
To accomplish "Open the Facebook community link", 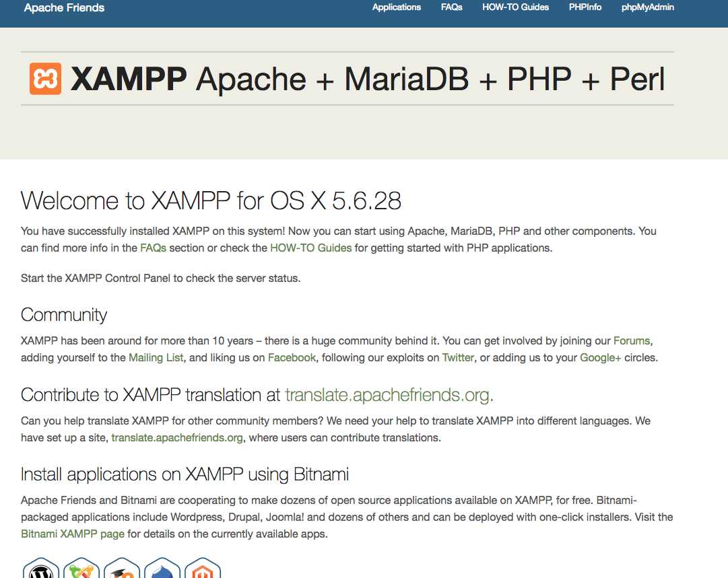I will pyautogui.click(x=292, y=358).
